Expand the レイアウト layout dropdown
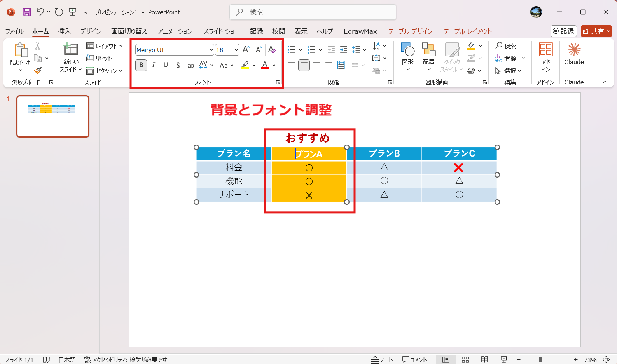This screenshot has height=364, width=617. 105,46
